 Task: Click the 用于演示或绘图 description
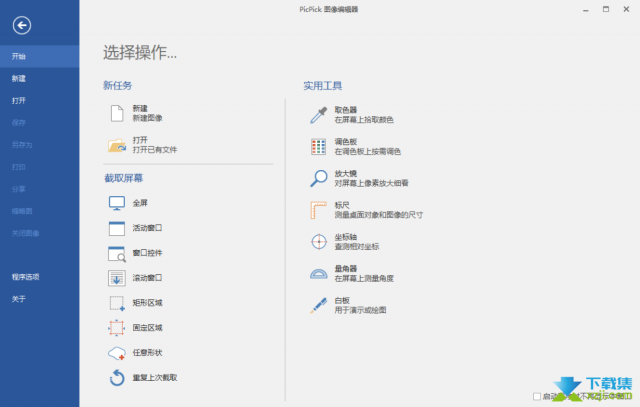point(360,310)
